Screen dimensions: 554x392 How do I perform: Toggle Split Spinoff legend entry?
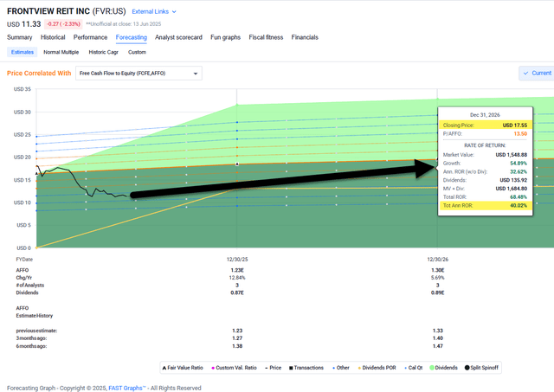pyautogui.click(x=481, y=368)
